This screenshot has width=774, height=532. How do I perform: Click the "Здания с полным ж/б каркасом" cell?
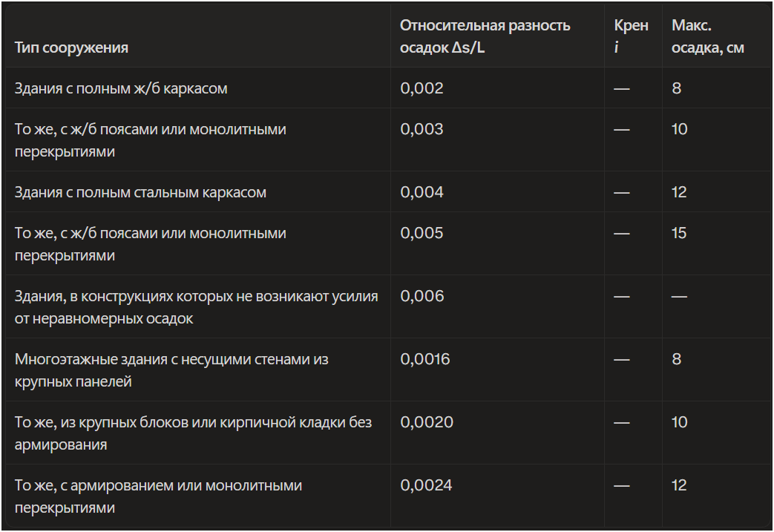(x=121, y=88)
